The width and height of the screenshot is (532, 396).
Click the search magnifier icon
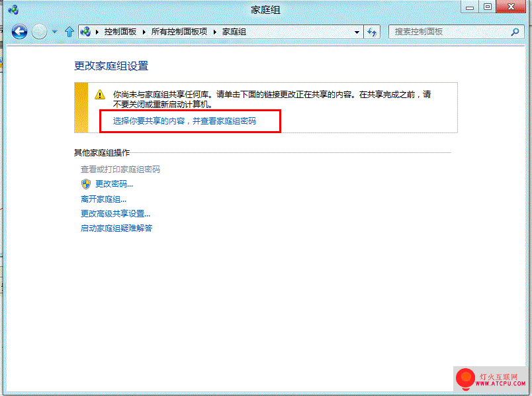pyautogui.click(x=515, y=32)
